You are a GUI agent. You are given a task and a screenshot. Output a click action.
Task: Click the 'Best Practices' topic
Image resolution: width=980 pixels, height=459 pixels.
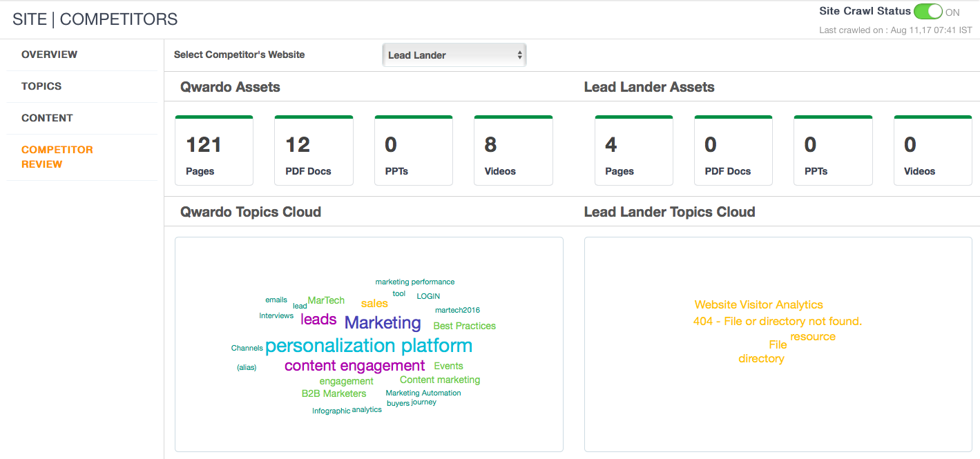coord(464,326)
